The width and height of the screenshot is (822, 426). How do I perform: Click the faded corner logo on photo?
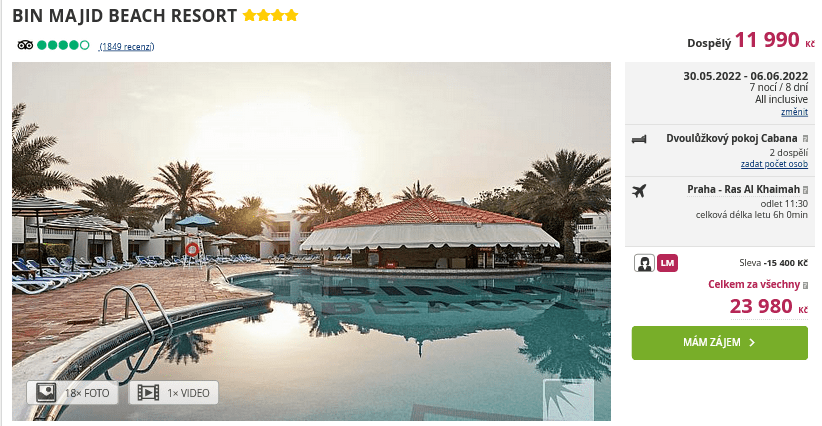click(x=568, y=400)
